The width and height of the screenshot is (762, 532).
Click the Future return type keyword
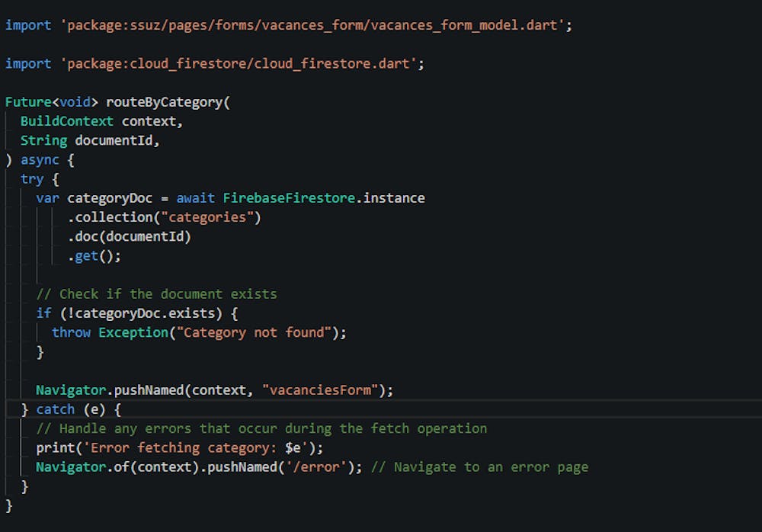pyautogui.click(x=28, y=102)
